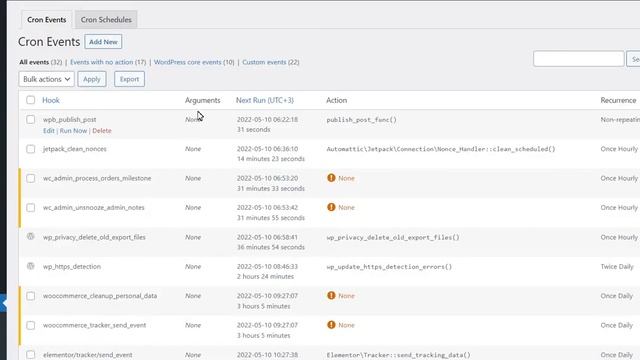
Task: Focus the events search field
Action: tap(578, 59)
